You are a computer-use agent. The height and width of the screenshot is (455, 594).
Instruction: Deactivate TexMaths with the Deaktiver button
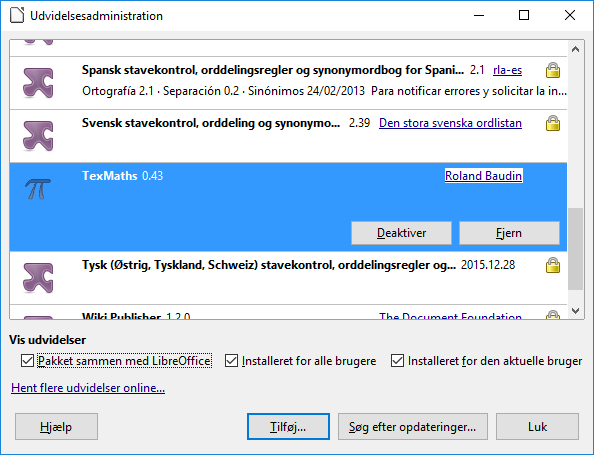pos(401,233)
